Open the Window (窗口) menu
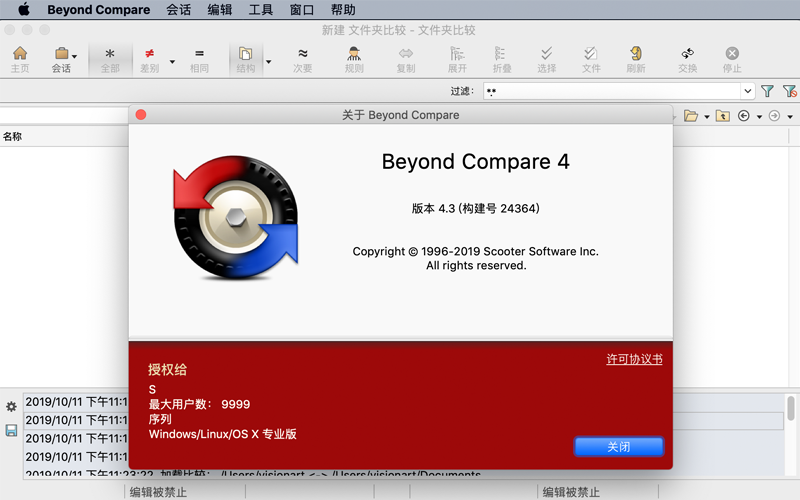This screenshot has width=800, height=500. [302, 10]
